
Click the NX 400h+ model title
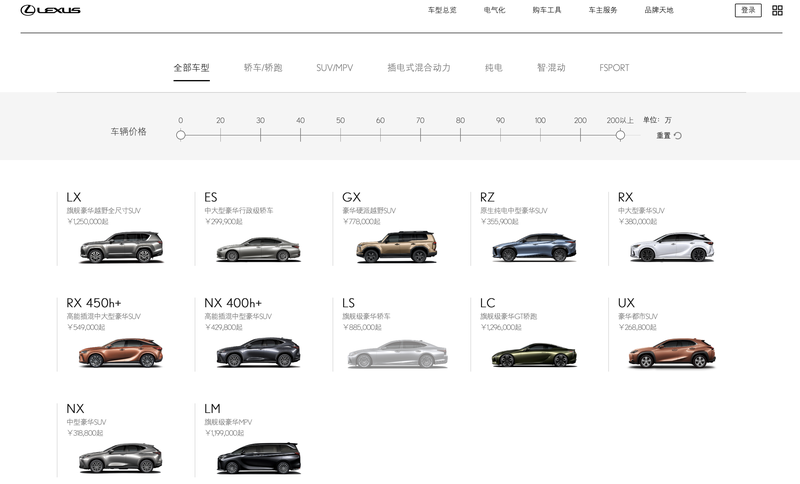pos(233,303)
